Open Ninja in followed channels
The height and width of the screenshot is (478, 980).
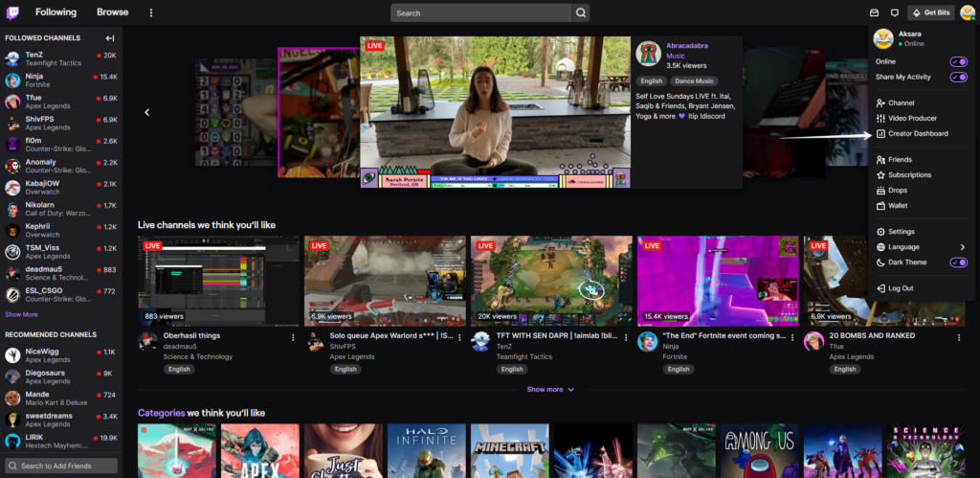coord(61,80)
